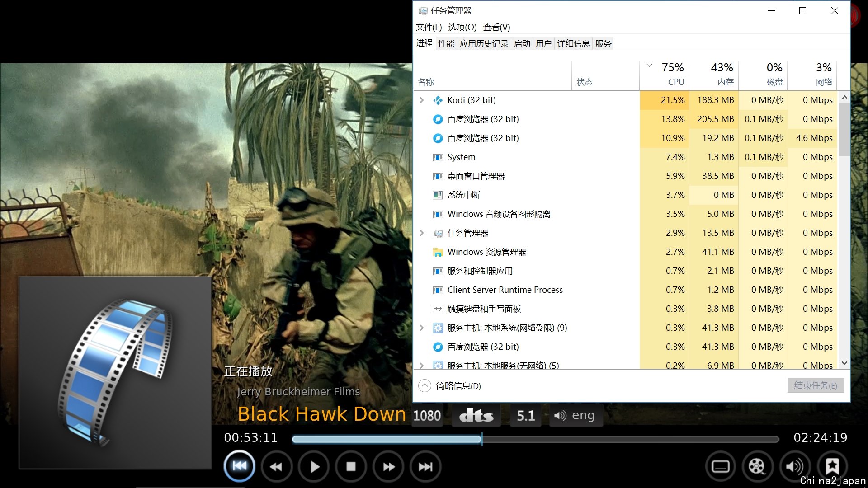This screenshot has height=488, width=868.
Task: Sort by 名称 column header
Action: (x=493, y=75)
